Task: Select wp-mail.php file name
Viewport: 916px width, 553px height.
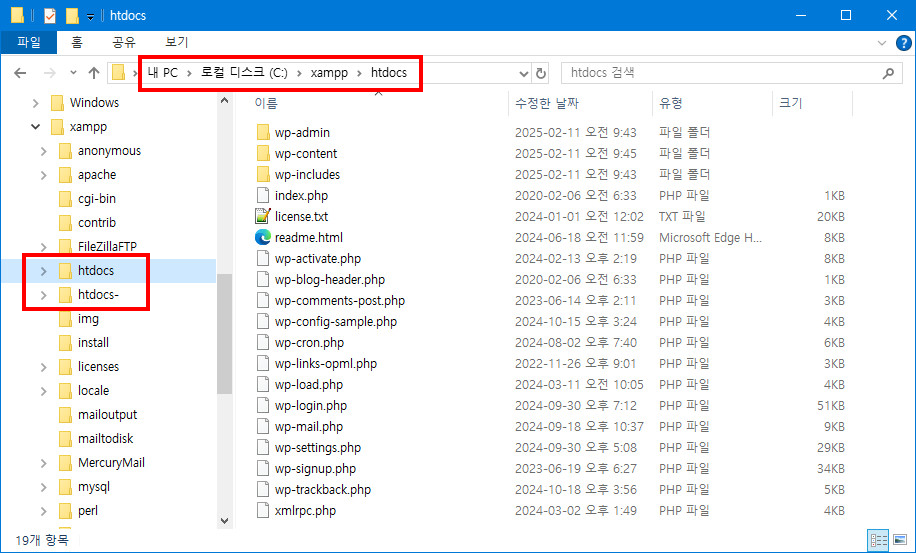Action: pos(308,427)
